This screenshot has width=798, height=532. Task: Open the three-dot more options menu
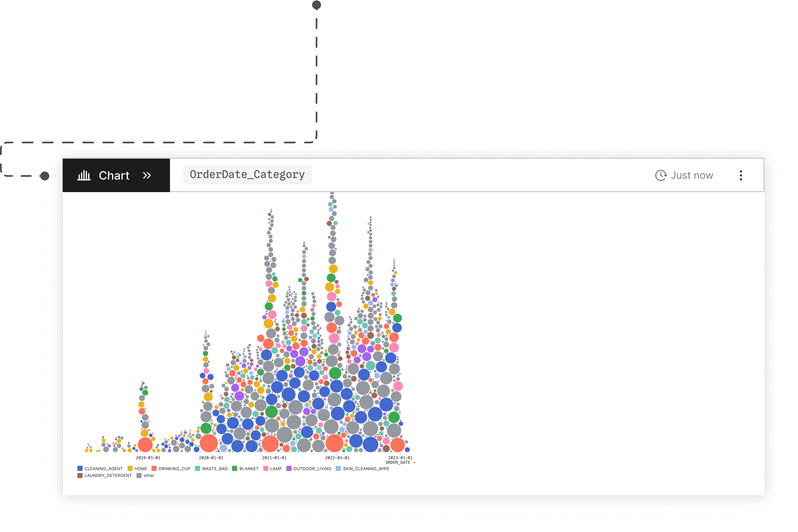click(x=741, y=175)
